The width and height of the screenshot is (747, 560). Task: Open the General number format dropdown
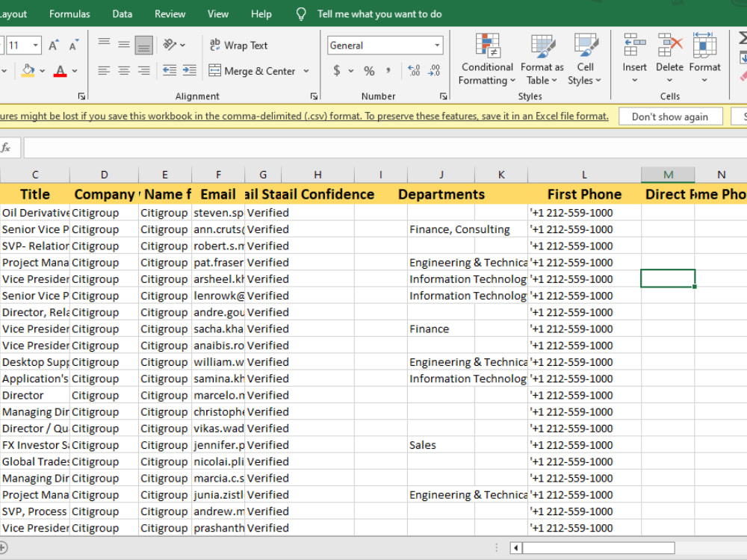pyautogui.click(x=437, y=46)
